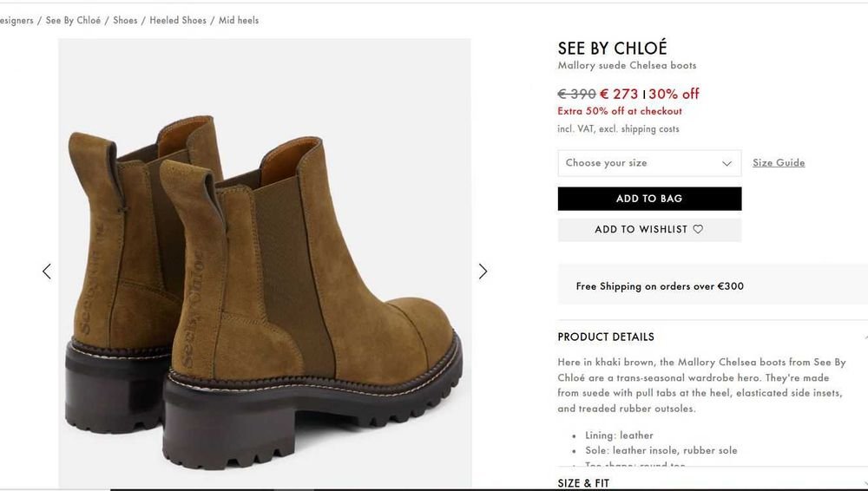
Task: Go to the Designers breadcrumb
Action: pyautogui.click(x=16, y=21)
